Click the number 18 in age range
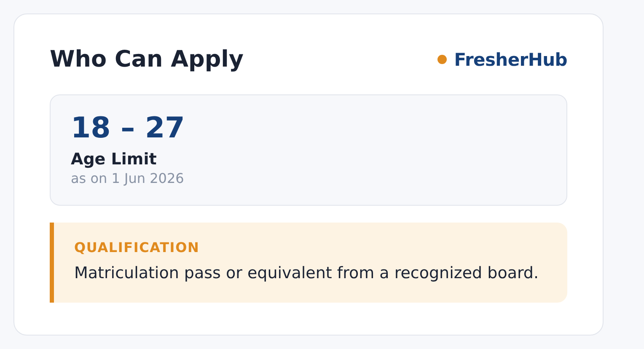Screen dimensions: 644x349 click(91, 128)
